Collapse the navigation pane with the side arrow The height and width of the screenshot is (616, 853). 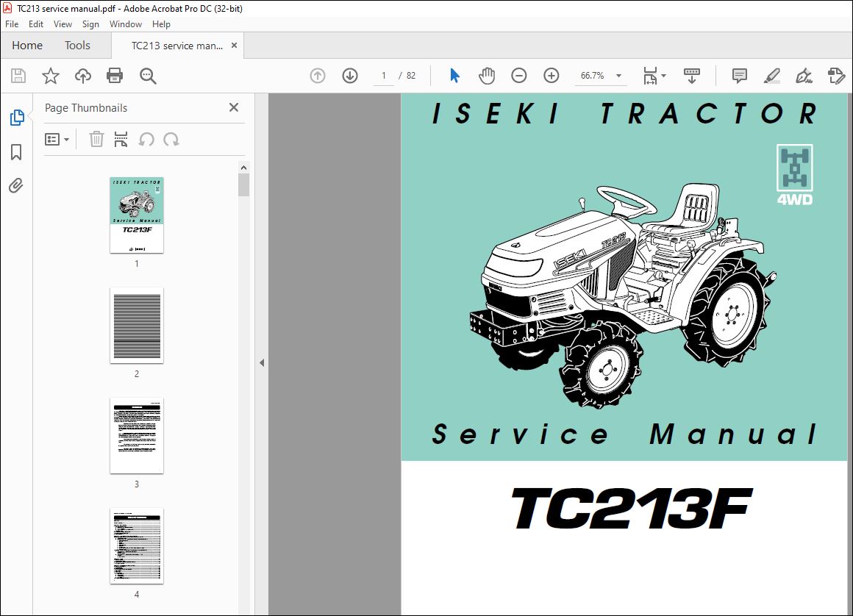[x=262, y=362]
